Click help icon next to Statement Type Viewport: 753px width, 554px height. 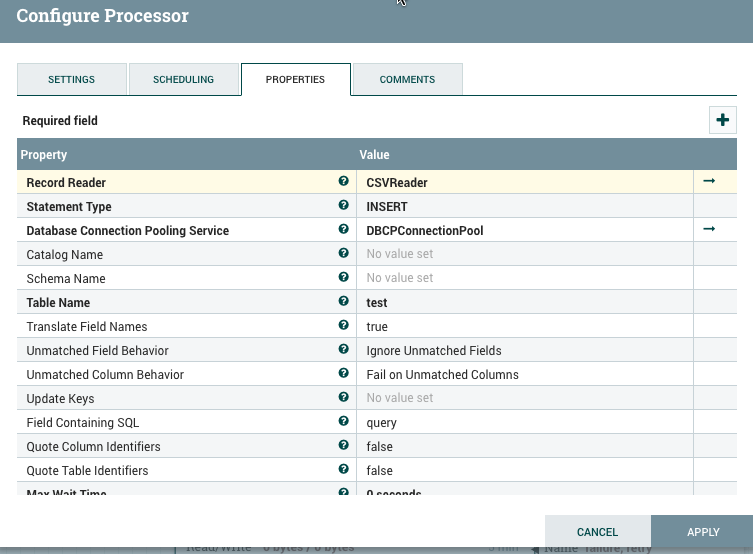[343, 206]
